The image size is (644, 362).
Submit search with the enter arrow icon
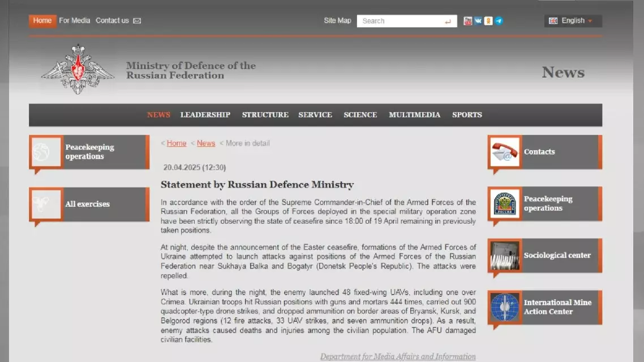[x=448, y=22]
